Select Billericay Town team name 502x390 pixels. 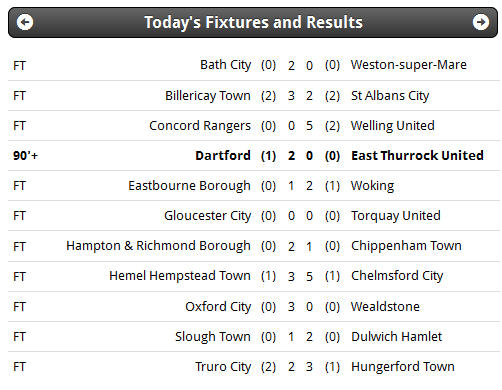[208, 96]
